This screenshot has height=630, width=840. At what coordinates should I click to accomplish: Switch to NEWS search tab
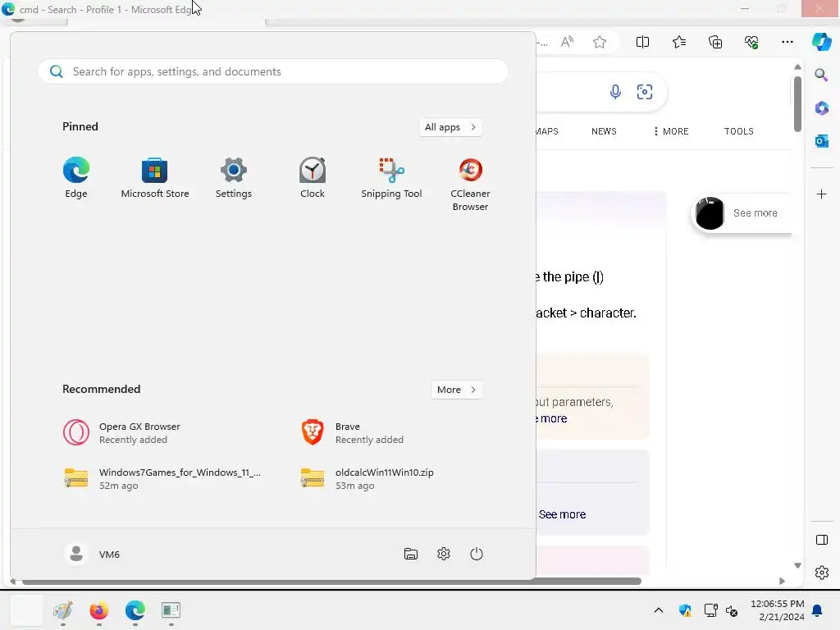(x=604, y=131)
